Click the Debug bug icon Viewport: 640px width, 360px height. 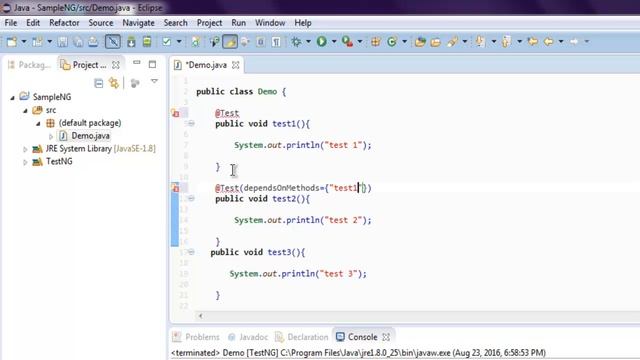pos(296,41)
